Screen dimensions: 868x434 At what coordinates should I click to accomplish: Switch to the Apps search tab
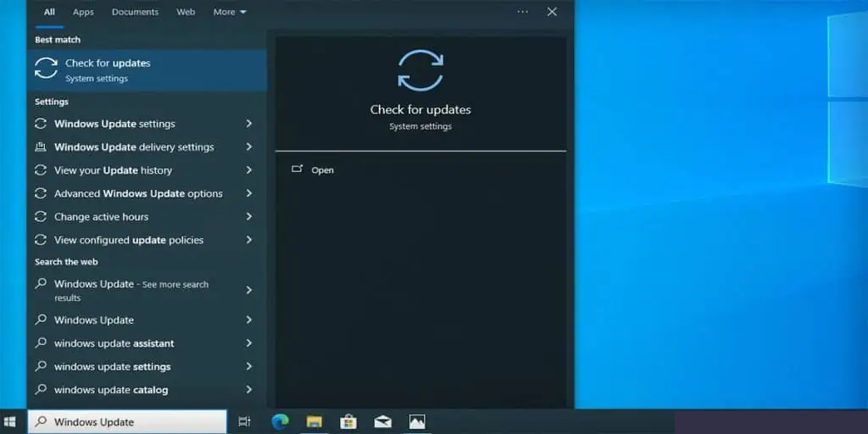tap(83, 12)
